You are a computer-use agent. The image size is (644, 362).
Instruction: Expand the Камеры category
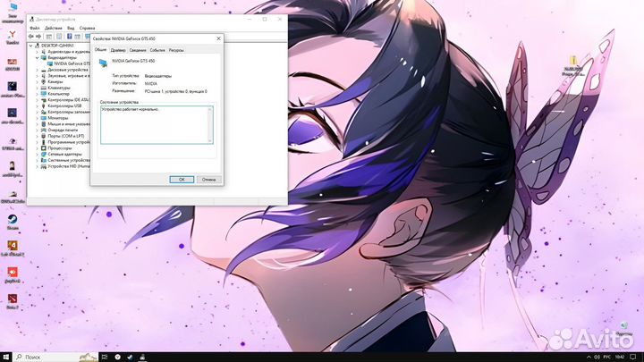click(37, 81)
